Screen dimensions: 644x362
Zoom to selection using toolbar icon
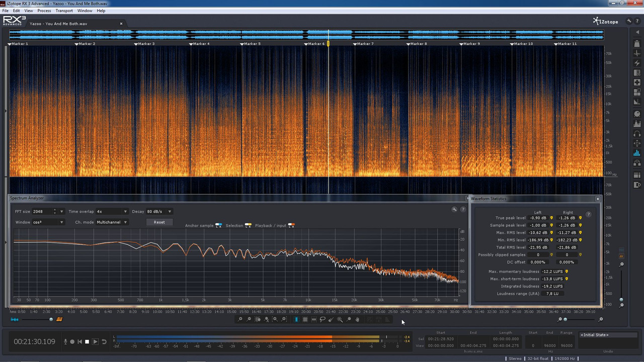coord(258,319)
